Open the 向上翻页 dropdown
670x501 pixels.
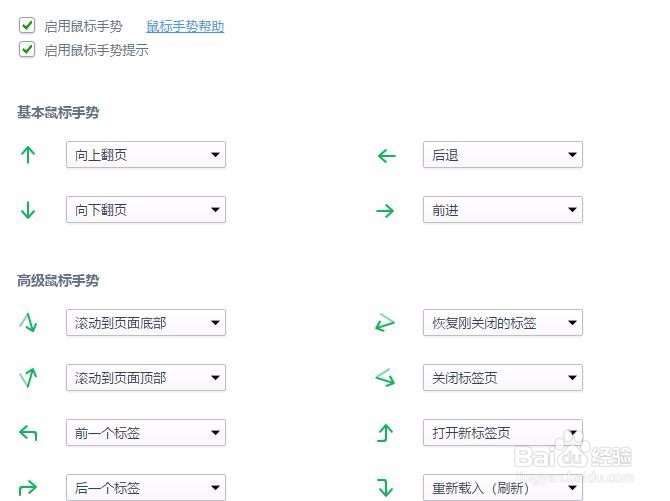145,155
